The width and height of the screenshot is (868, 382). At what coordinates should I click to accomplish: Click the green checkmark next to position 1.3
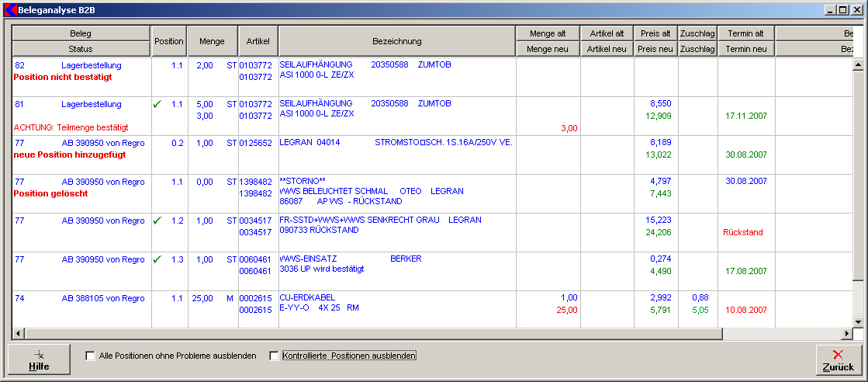coord(157,259)
